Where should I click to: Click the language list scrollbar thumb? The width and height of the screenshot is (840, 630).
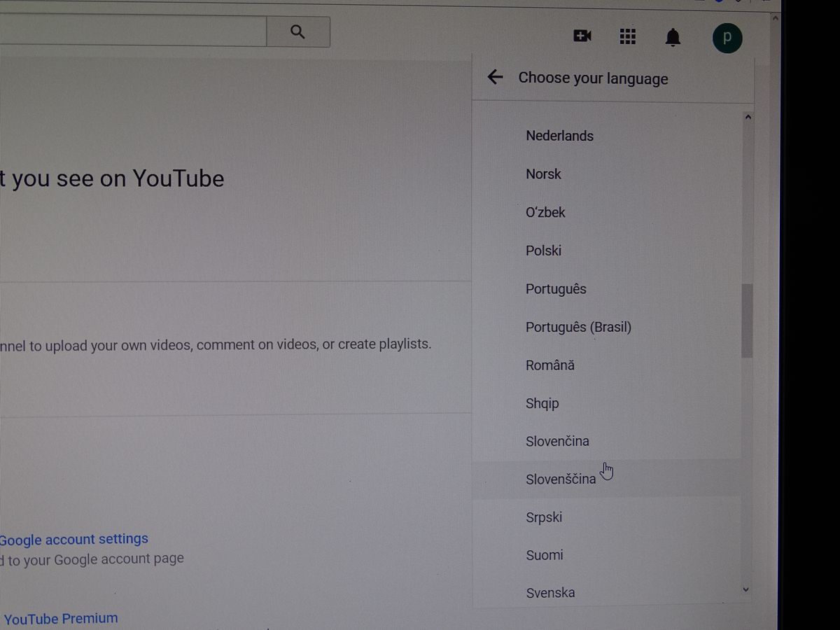[x=748, y=321]
